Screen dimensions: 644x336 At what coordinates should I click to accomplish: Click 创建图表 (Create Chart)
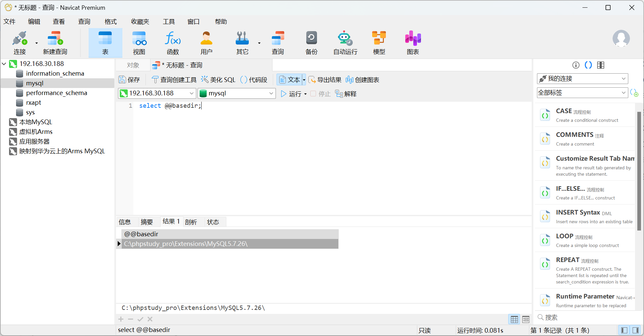click(x=362, y=80)
